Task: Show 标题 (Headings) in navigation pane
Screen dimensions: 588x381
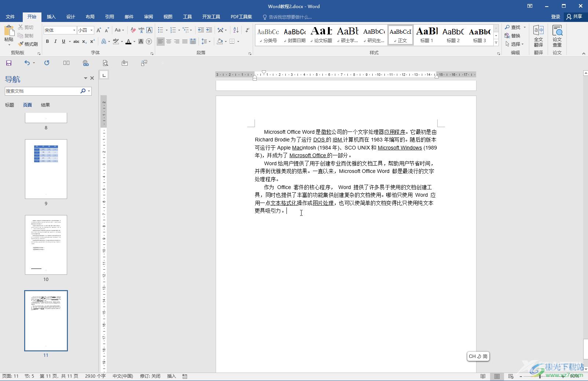Action: click(10, 105)
